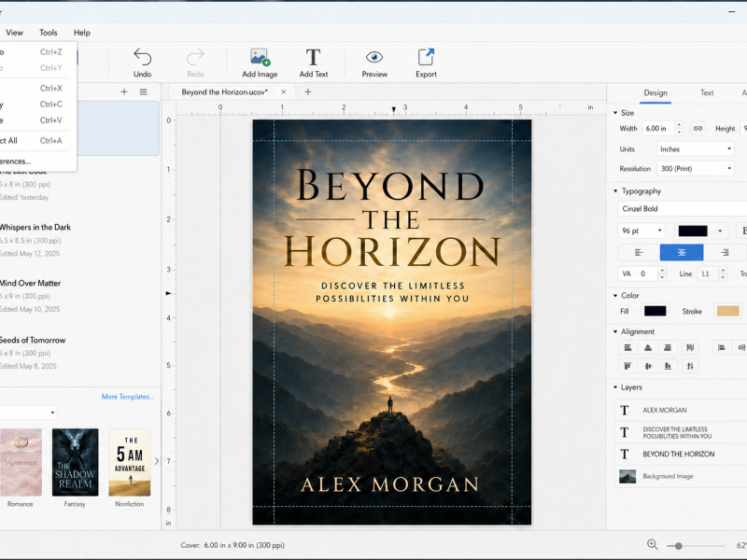Set text alignment to center
This screenshot has height=560, width=747.
pyautogui.click(x=682, y=252)
